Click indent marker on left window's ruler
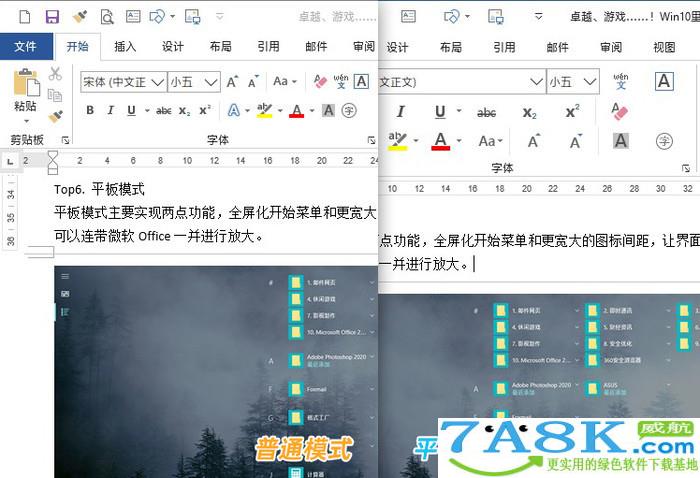The height and width of the screenshot is (478, 700). [53, 162]
